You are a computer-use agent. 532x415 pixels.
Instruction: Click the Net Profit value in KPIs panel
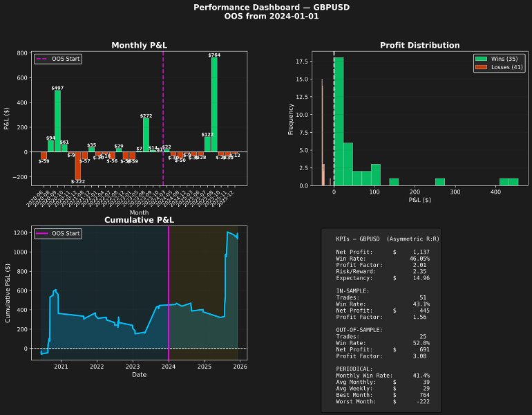[x=421, y=252]
